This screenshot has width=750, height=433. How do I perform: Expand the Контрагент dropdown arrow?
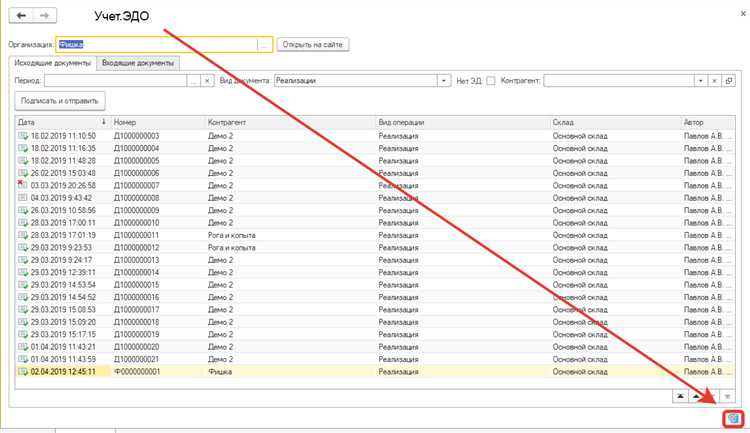[x=701, y=81]
